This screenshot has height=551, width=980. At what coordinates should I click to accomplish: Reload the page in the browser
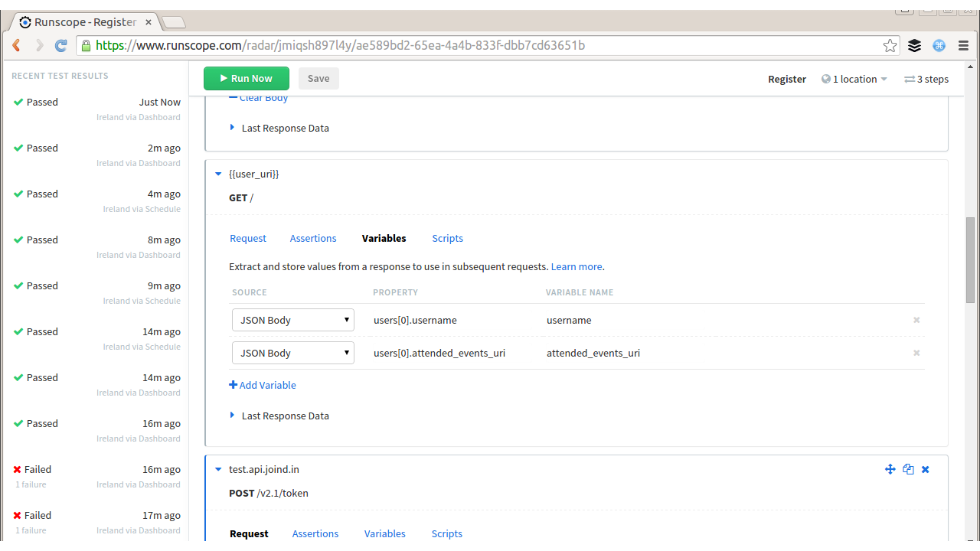coord(61,46)
